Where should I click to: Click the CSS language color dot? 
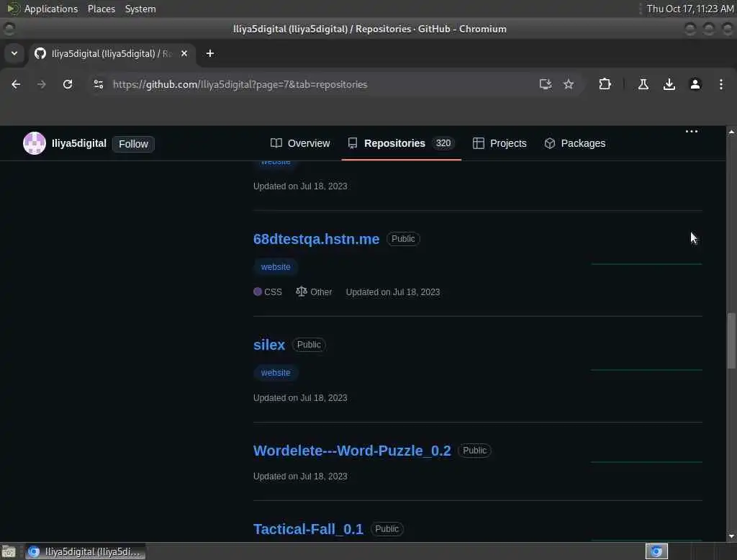click(x=258, y=292)
